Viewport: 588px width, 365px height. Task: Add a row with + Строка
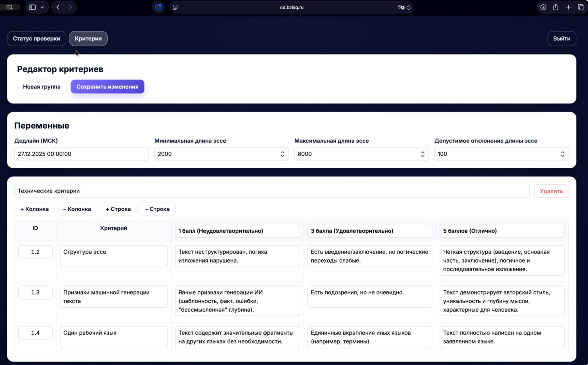point(118,209)
